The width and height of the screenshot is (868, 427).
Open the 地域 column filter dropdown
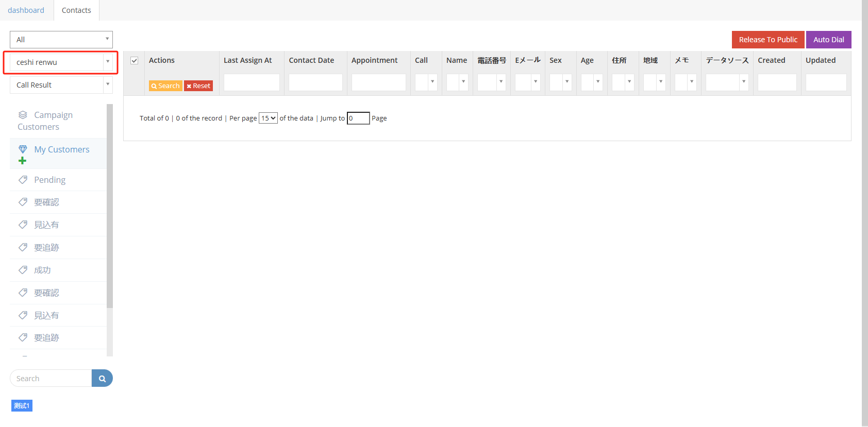pos(655,82)
